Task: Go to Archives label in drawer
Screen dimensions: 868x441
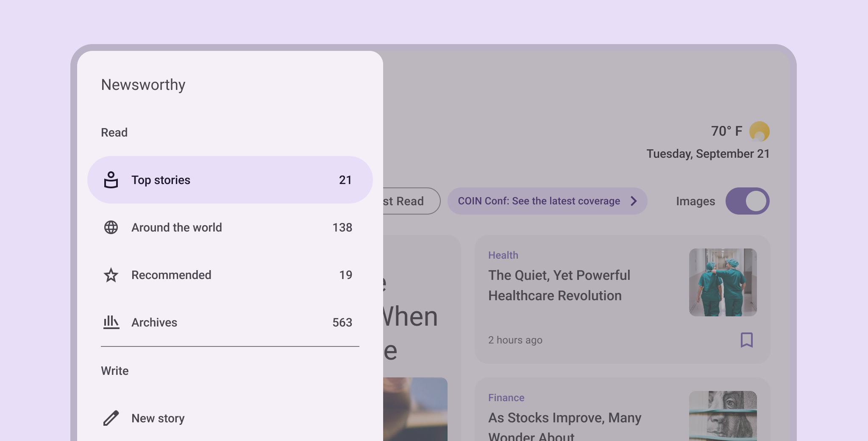Action: 154,323
